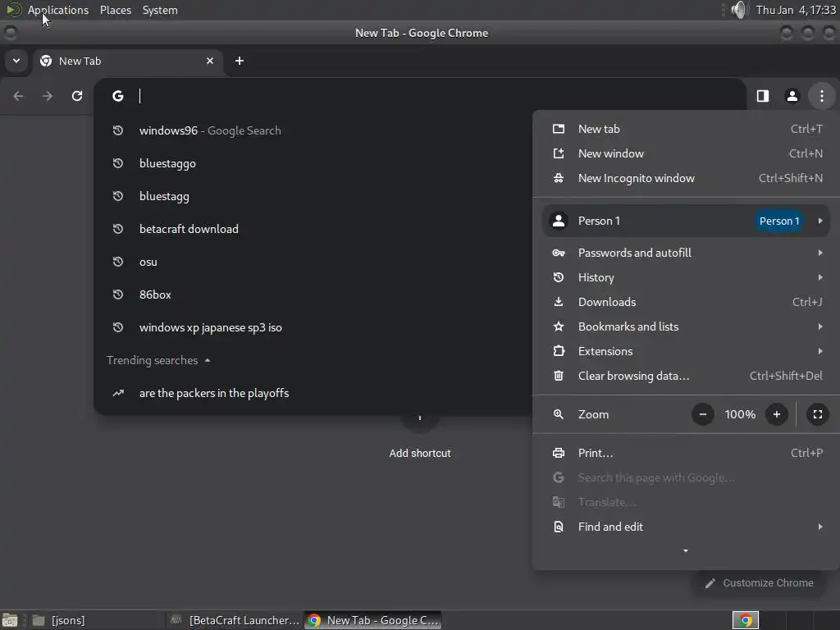Click the forward navigation arrow
This screenshot has width=840, height=630.
tap(48, 96)
